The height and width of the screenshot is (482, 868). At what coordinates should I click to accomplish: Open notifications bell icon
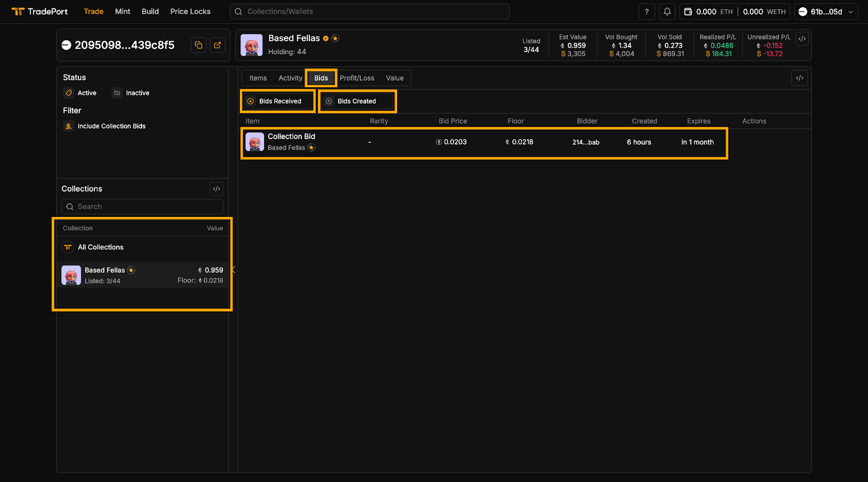point(667,11)
